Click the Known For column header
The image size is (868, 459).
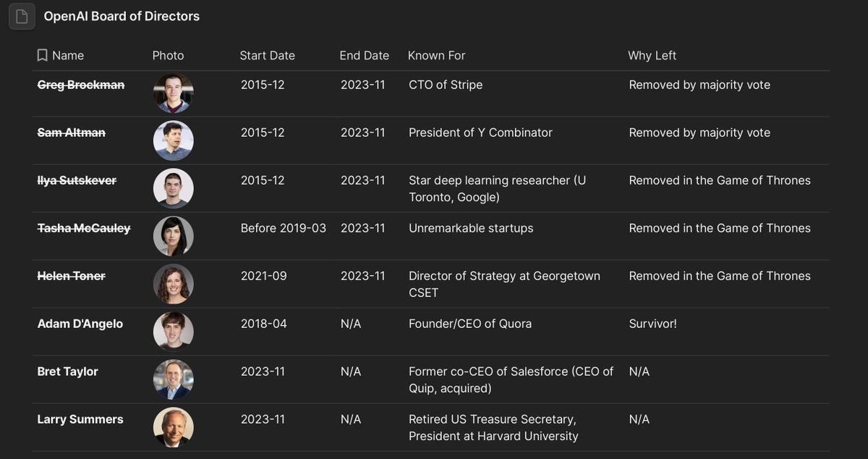click(436, 56)
